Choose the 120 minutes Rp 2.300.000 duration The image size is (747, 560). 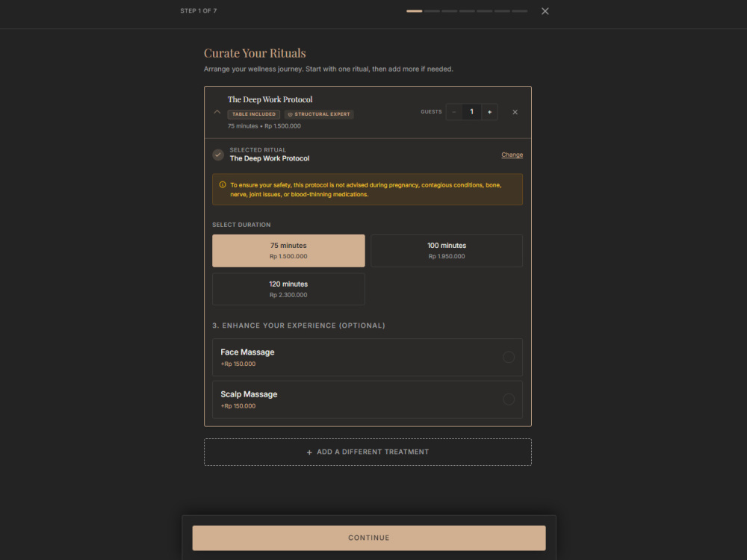(x=288, y=289)
